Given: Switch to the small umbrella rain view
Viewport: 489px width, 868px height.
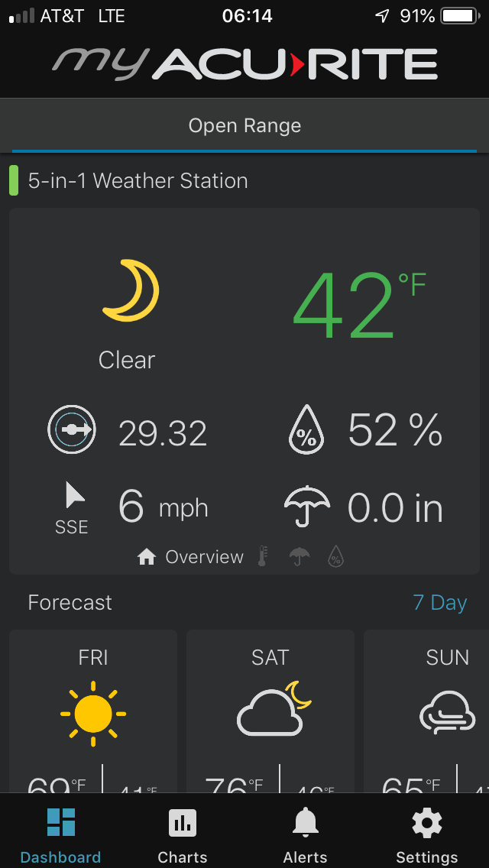Looking at the screenshot, I should pyautogui.click(x=299, y=556).
